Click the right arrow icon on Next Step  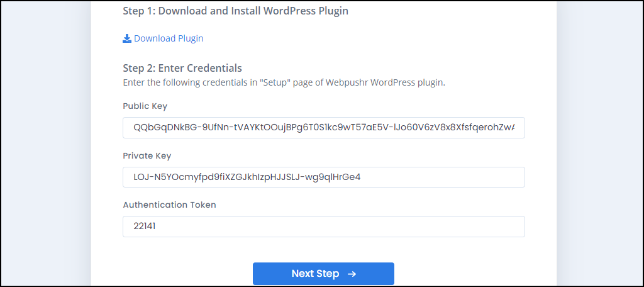[352, 274]
